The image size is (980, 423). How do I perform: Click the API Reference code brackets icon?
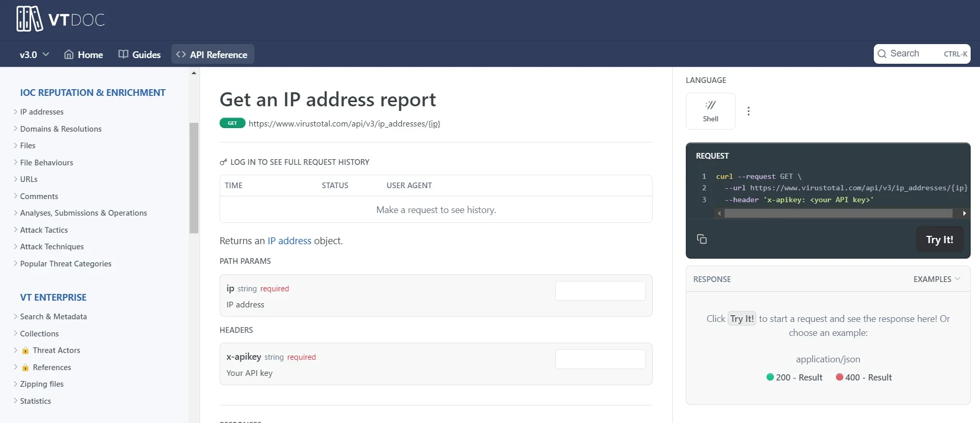(x=181, y=54)
